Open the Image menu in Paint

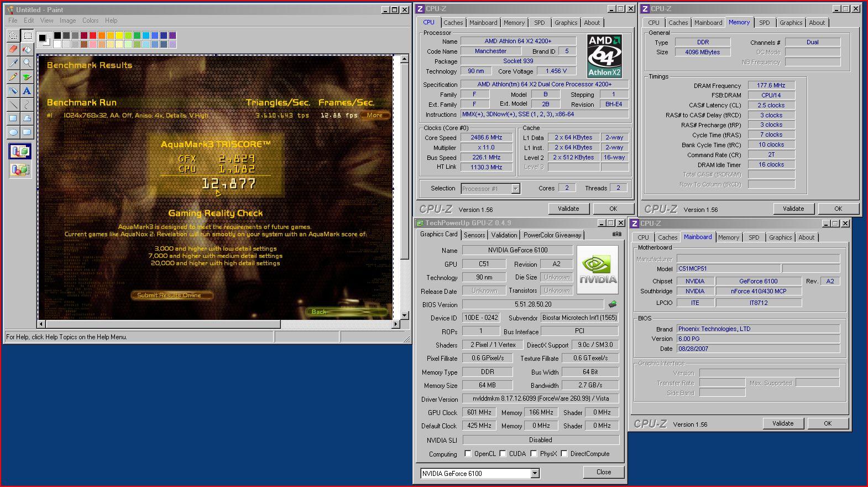click(x=67, y=20)
